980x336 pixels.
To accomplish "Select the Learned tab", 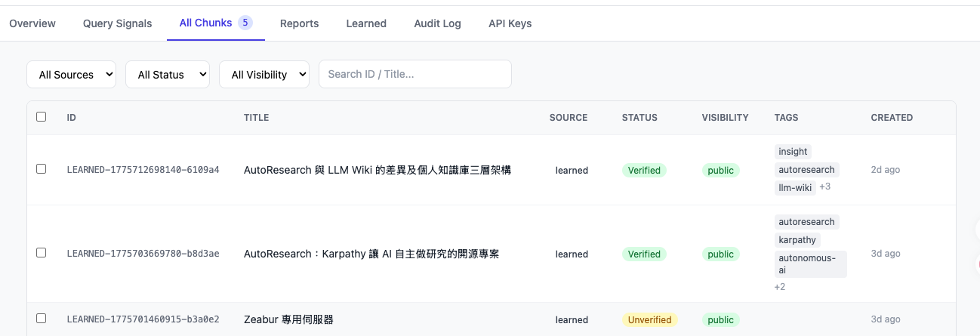I will 366,23.
